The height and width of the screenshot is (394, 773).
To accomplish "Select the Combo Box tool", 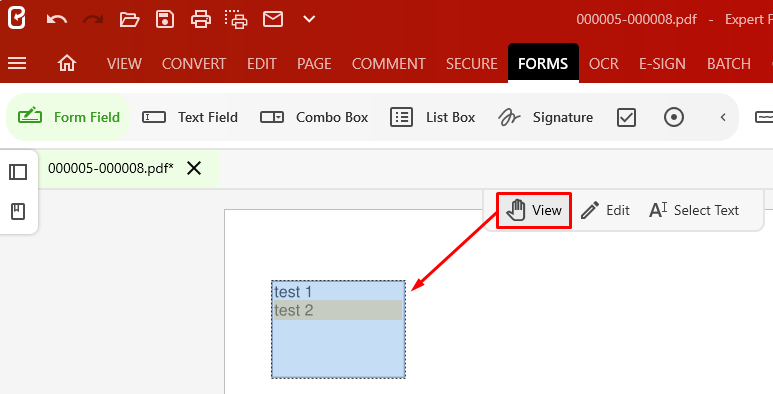I will (314, 117).
